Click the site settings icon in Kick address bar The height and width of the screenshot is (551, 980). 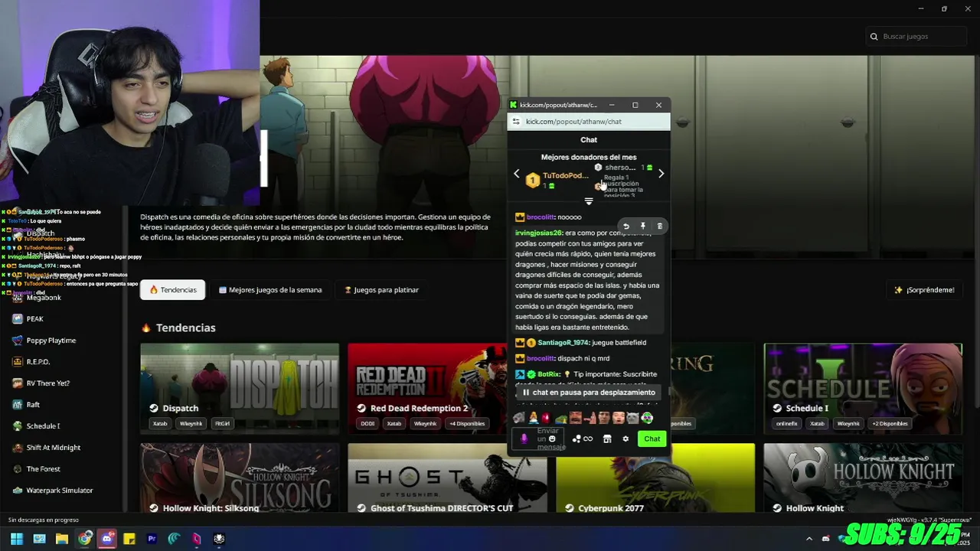point(516,122)
